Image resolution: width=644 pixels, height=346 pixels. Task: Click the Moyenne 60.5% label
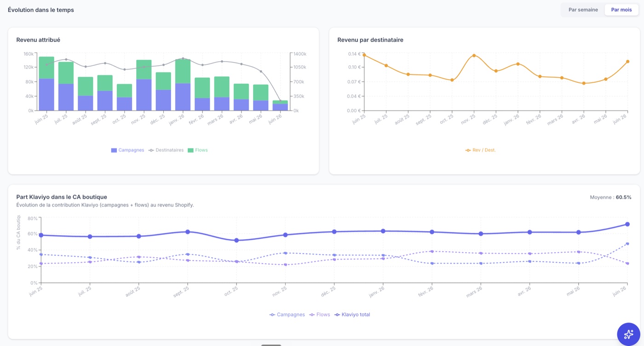tap(610, 197)
